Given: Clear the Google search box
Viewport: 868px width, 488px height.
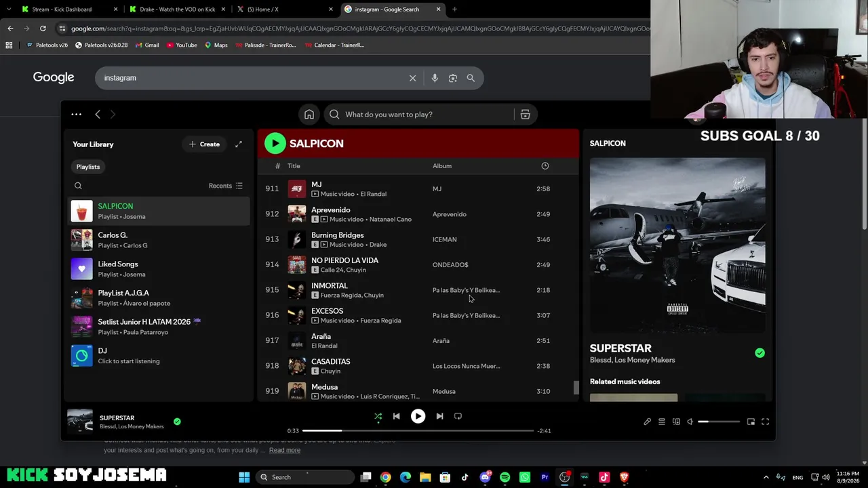Looking at the screenshot, I should (x=412, y=78).
